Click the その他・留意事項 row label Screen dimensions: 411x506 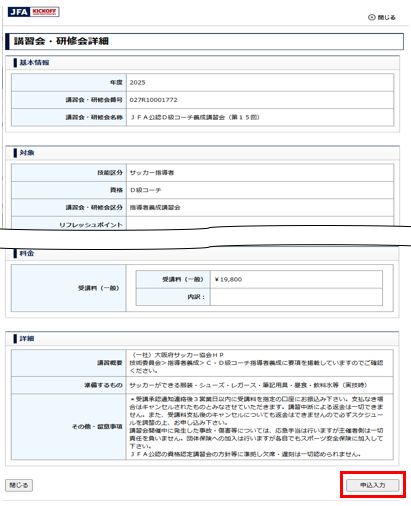click(97, 427)
